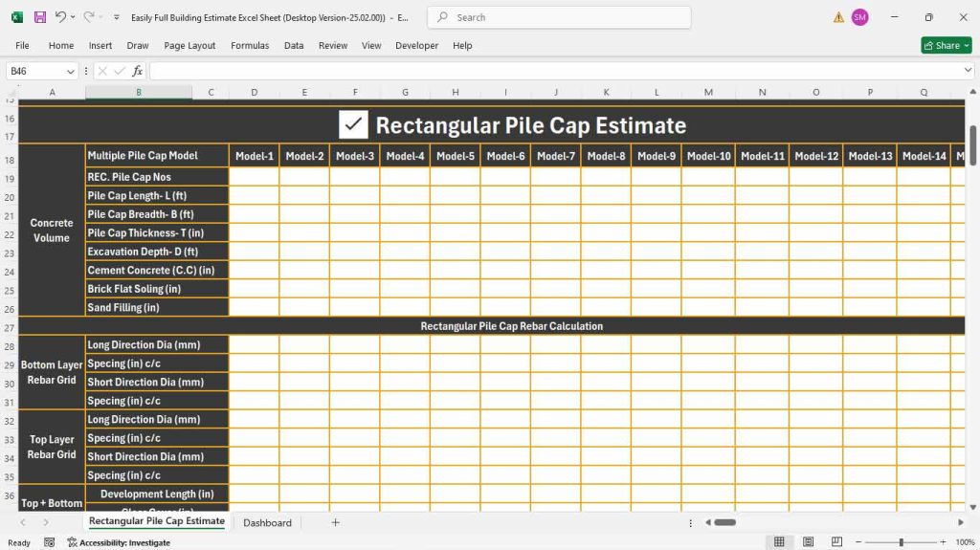The image size is (980, 550).
Task: Click the formula bar Enter checkmark icon
Action: point(120,71)
